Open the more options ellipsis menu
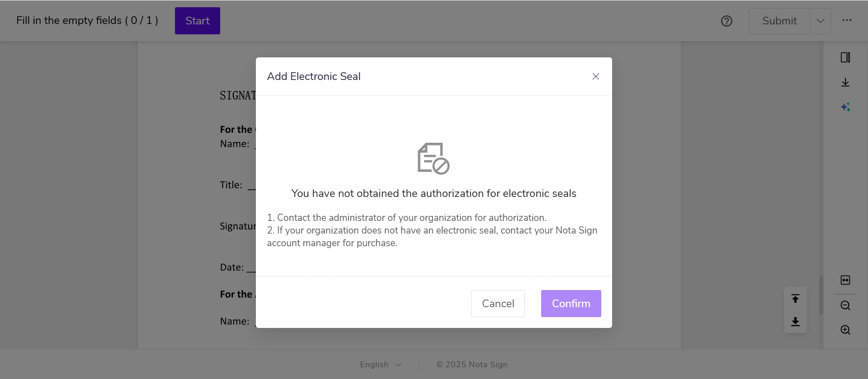This screenshot has width=868, height=379. (847, 20)
